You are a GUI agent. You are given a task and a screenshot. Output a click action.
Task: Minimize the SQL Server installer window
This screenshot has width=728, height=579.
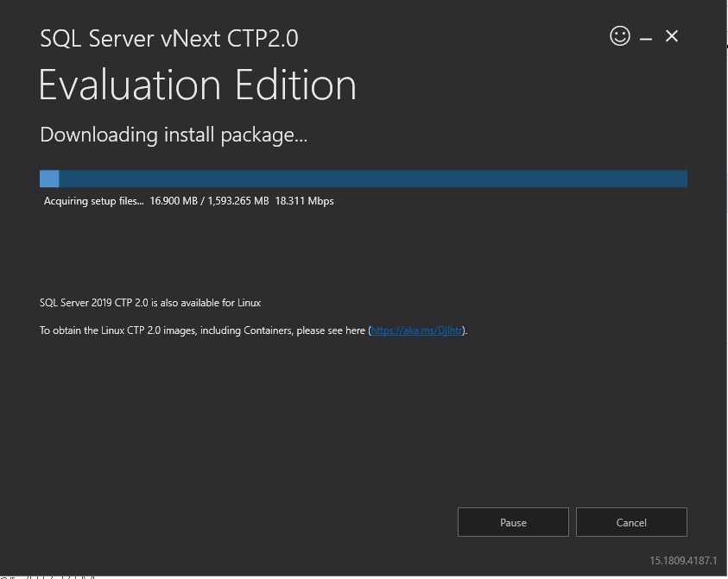(646, 37)
